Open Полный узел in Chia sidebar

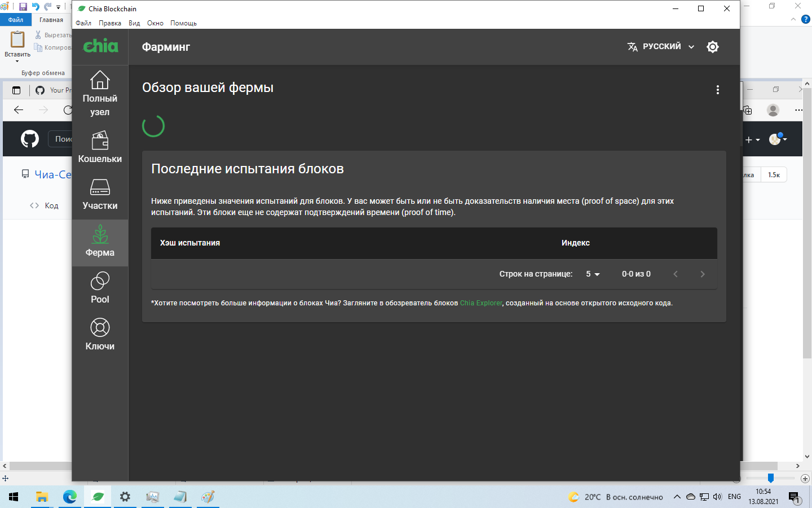click(100, 94)
